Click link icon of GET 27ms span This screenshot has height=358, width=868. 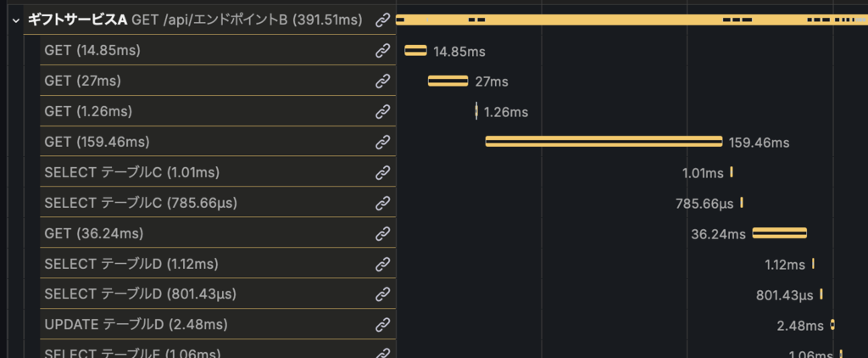[383, 81]
